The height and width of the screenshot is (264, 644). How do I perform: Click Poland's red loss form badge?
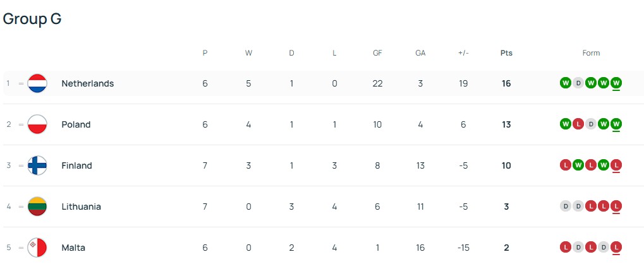pyautogui.click(x=578, y=124)
